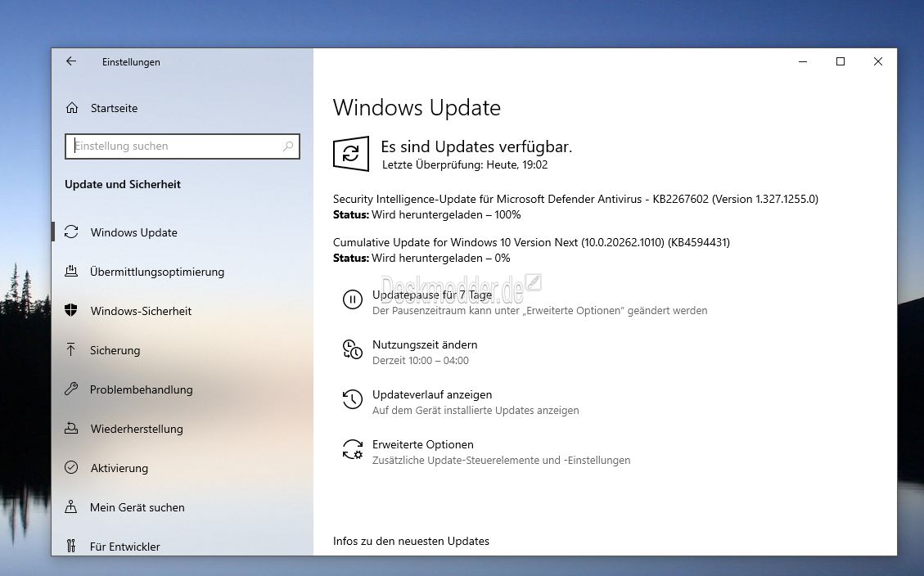Click 'Infos zu den neuesten Updates' heading
This screenshot has width=924, height=576.
click(412, 541)
